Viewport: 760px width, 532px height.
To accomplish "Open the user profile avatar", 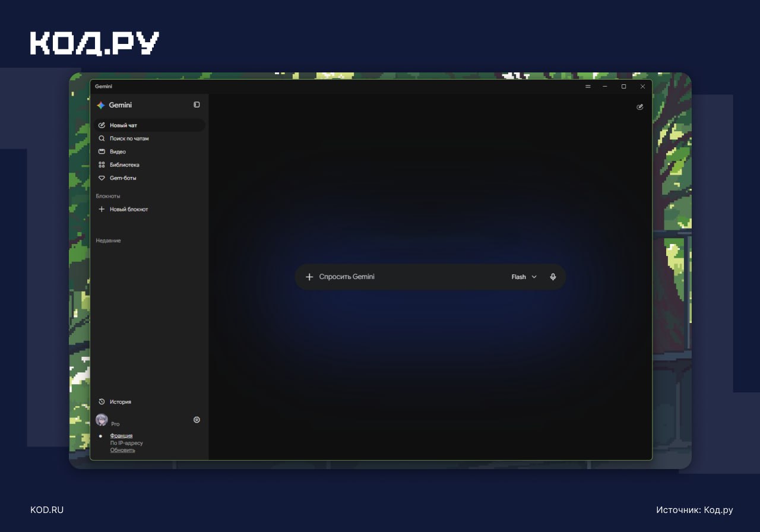I will click(102, 420).
